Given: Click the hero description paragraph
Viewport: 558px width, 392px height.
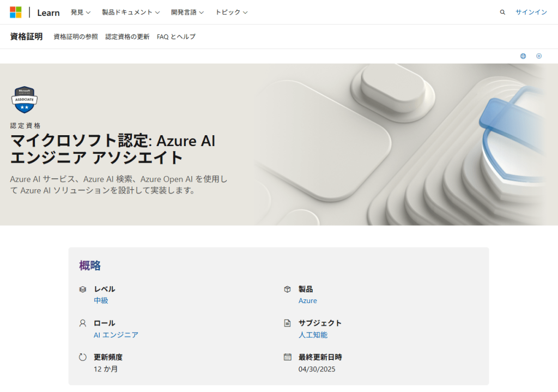Looking at the screenshot, I should point(118,185).
